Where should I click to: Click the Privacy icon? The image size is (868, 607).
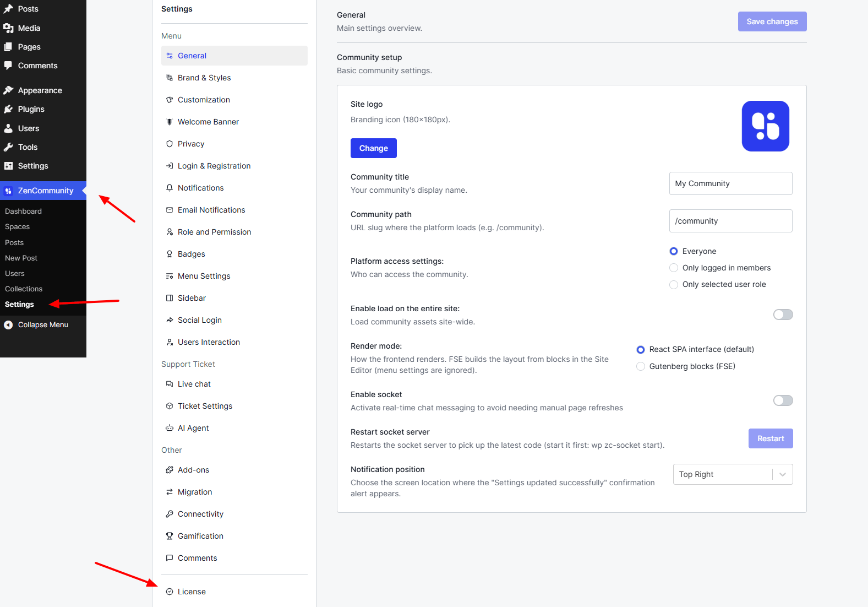click(x=170, y=144)
